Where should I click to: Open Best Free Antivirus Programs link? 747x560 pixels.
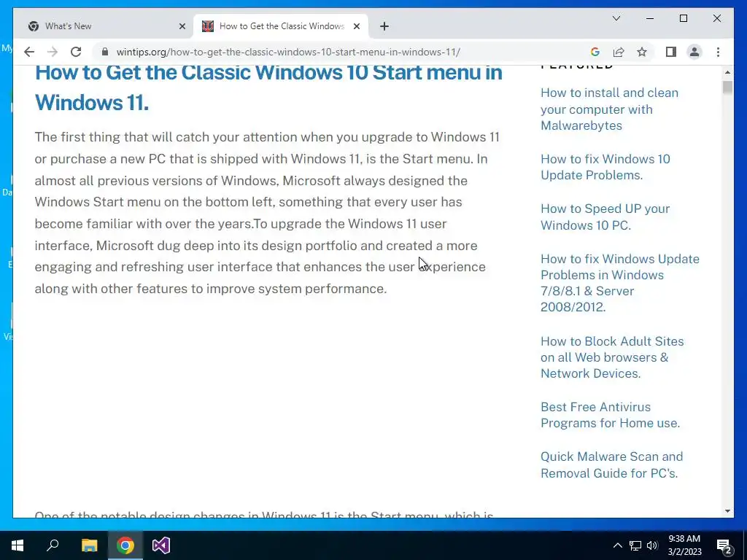(x=611, y=415)
